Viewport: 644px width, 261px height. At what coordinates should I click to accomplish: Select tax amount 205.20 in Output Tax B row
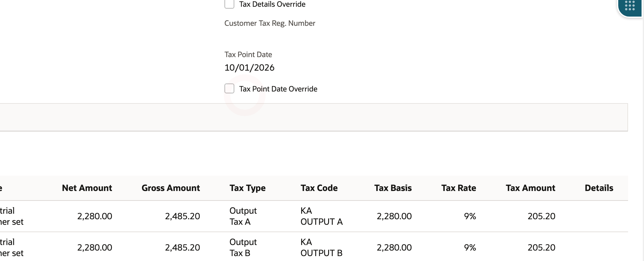coord(541,247)
